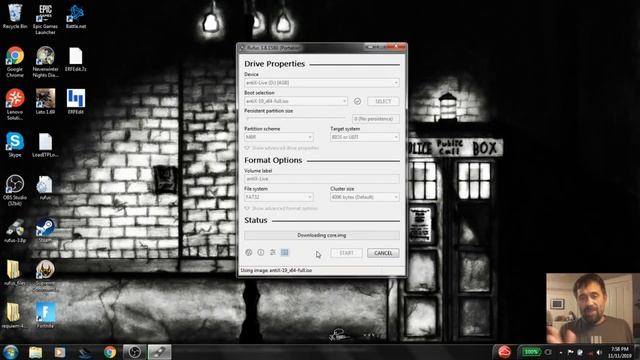Open the Rufus settings sliders icon
Screen dimensions: 640x360
273,253
